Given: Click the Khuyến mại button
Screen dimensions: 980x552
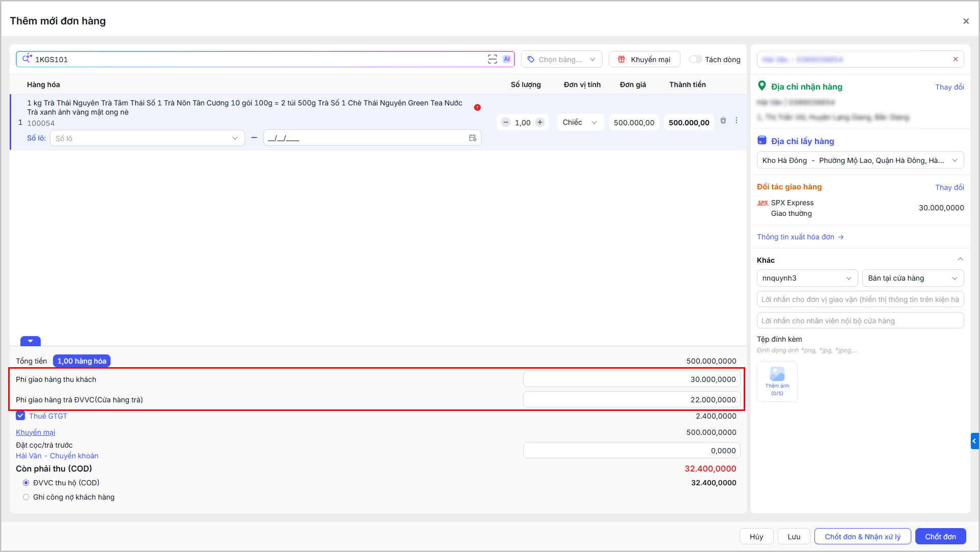Looking at the screenshot, I should click(x=644, y=59).
